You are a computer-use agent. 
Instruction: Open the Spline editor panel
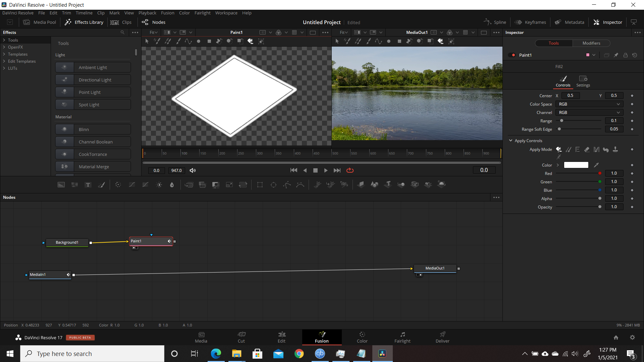pos(495,22)
